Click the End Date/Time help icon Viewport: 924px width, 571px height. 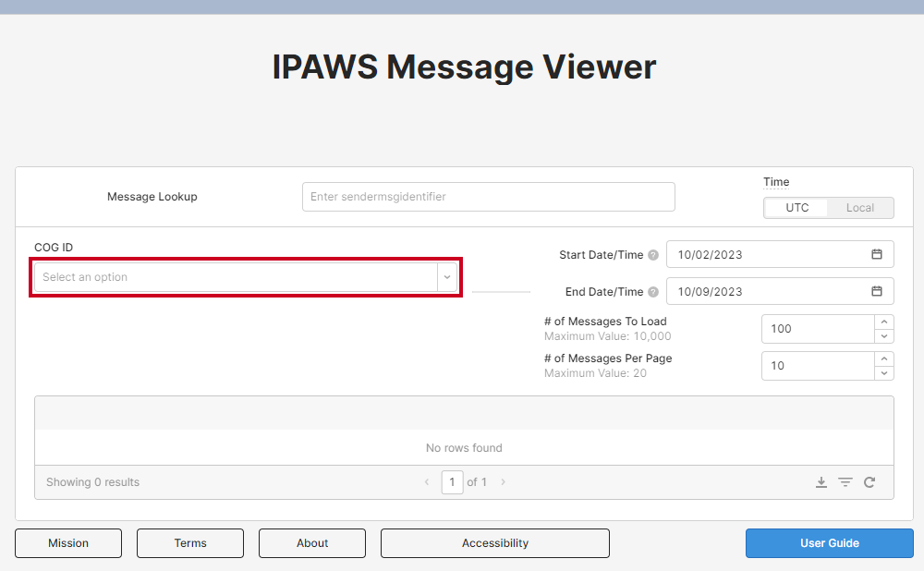tap(653, 292)
